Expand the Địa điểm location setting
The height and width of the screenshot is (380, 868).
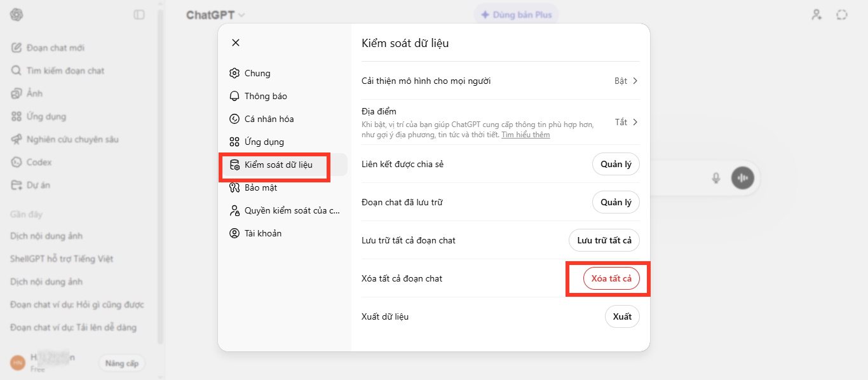point(626,122)
